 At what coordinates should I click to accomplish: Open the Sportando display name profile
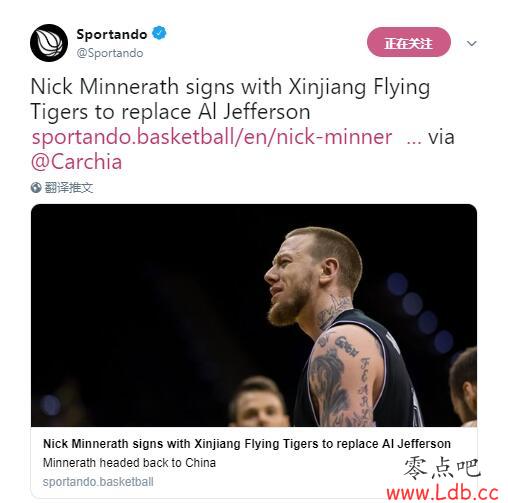click(x=112, y=34)
